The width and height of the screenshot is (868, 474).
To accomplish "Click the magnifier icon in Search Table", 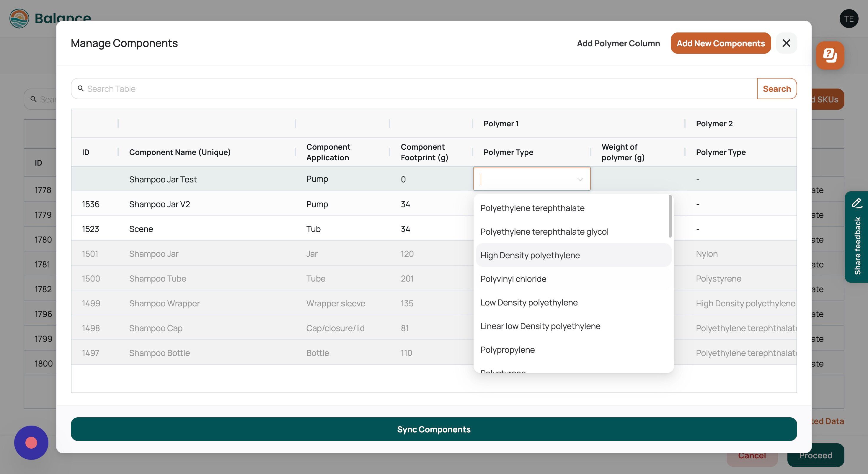I will tap(81, 88).
